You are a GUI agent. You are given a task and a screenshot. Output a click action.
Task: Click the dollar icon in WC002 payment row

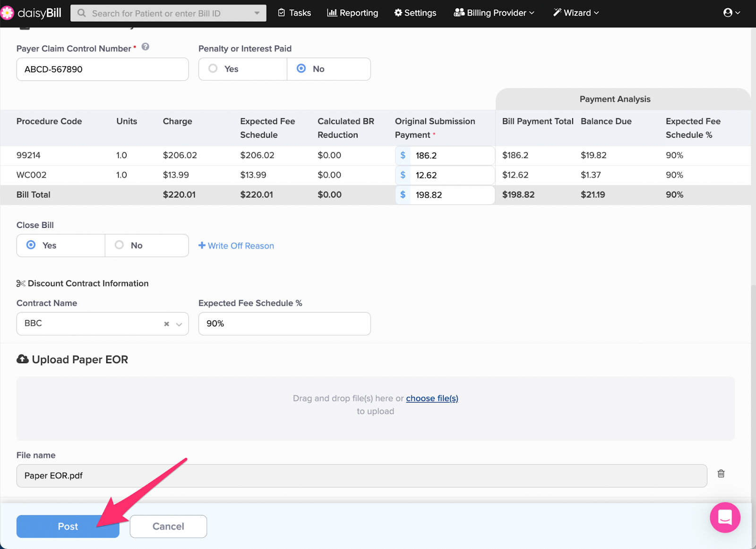click(x=403, y=175)
